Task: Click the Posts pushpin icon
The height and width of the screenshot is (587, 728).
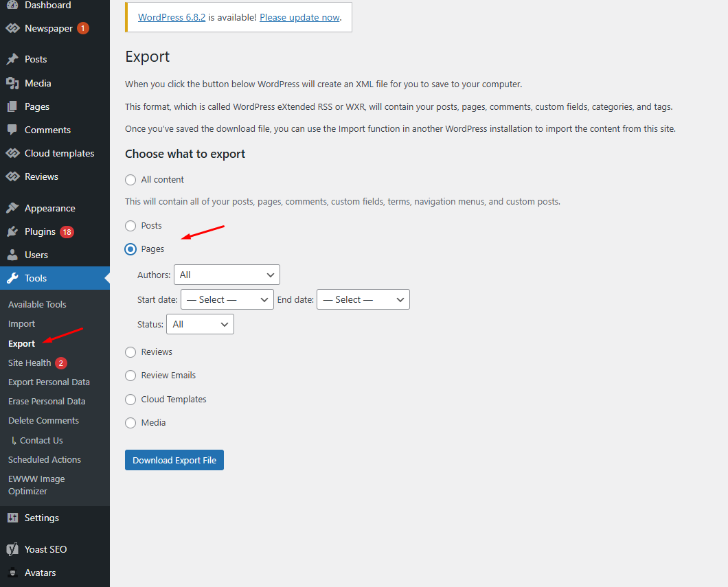Action: [12, 59]
